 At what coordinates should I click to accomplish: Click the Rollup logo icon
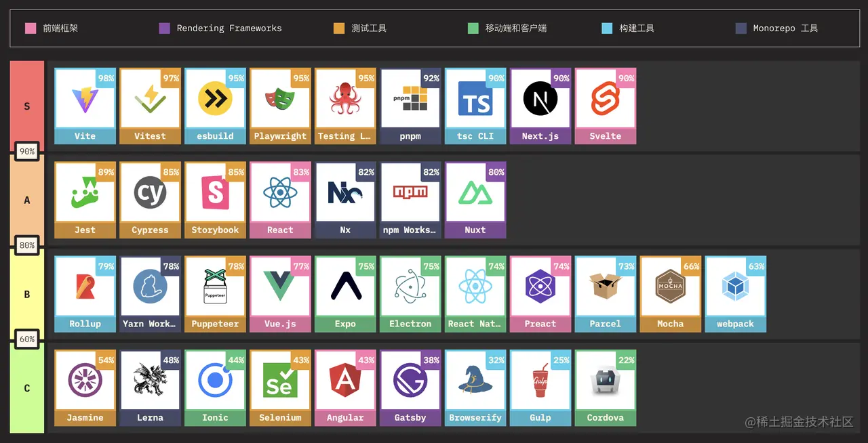[85, 287]
